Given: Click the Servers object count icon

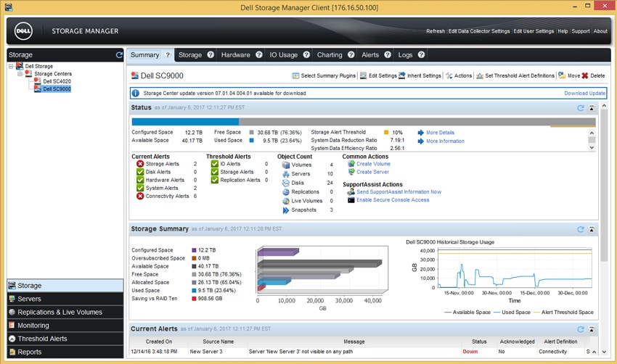Looking at the screenshot, I should [x=286, y=174].
